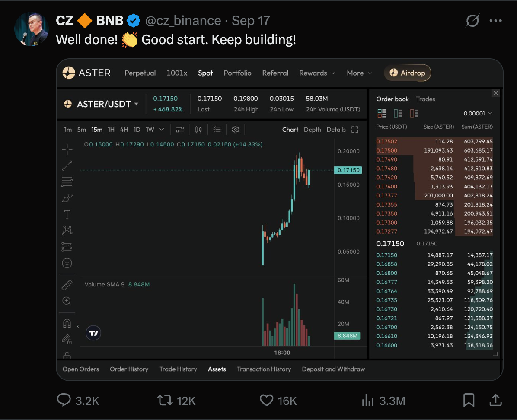Open the Trade History tab

pos(178,369)
